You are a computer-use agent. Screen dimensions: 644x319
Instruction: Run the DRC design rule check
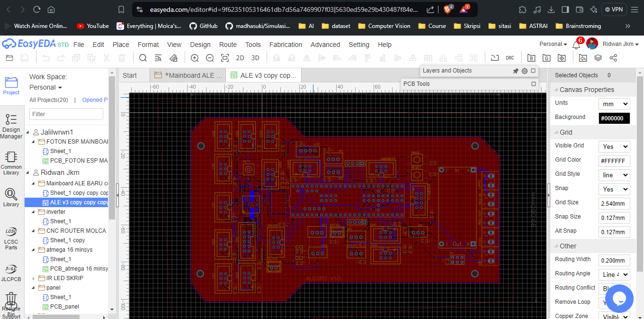[x=510, y=58]
